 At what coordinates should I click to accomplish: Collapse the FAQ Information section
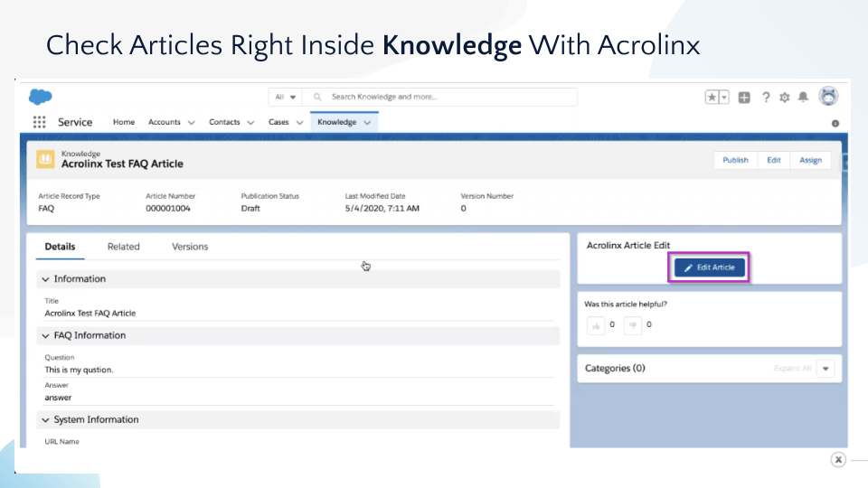(x=46, y=335)
